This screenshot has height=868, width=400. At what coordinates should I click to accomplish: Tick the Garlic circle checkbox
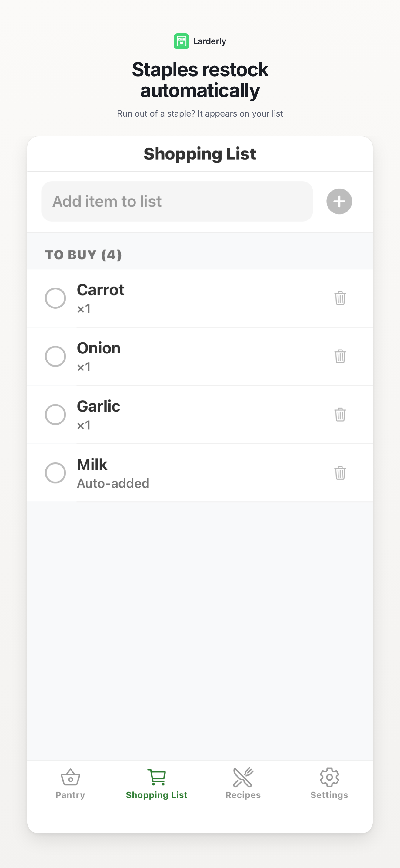tap(55, 414)
